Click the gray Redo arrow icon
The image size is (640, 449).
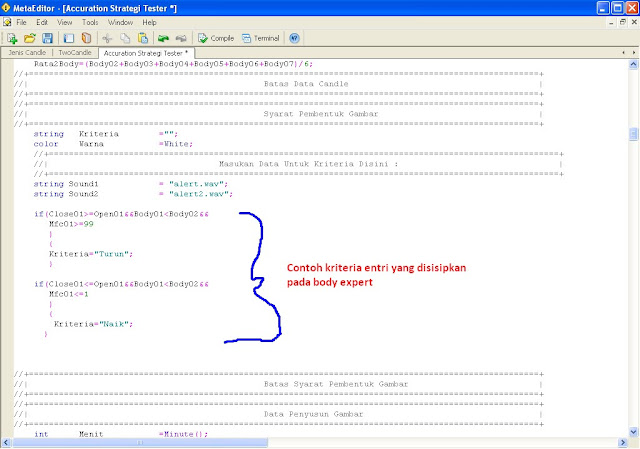pyautogui.click(x=181, y=38)
